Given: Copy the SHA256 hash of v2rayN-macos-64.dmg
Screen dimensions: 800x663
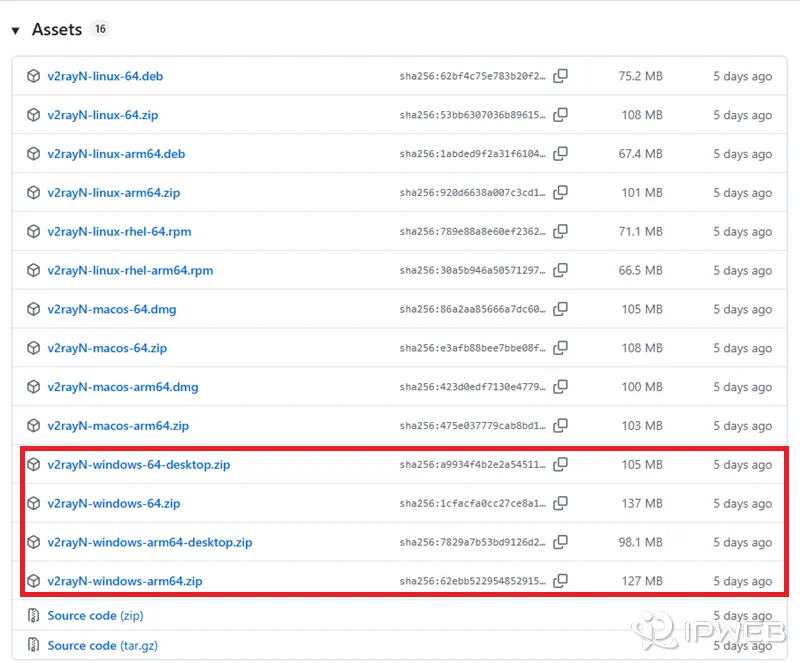Looking at the screenshot, I should (561, 309).
